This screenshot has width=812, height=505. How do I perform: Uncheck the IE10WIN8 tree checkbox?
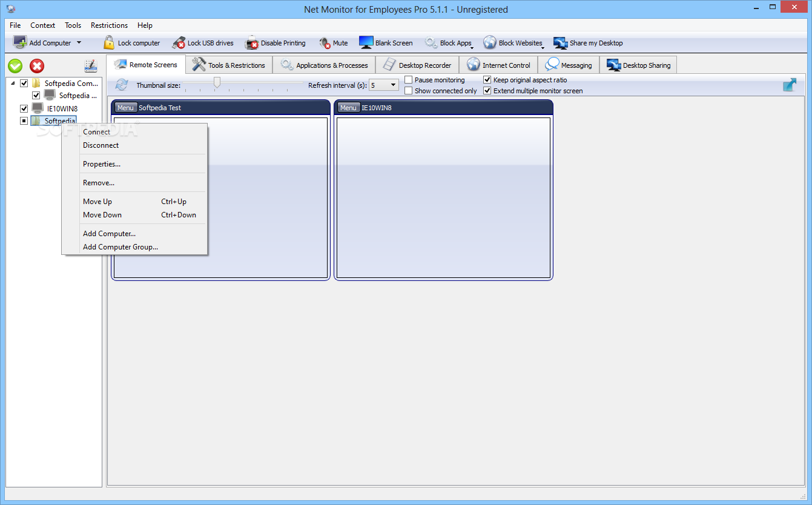click(24, 108)
